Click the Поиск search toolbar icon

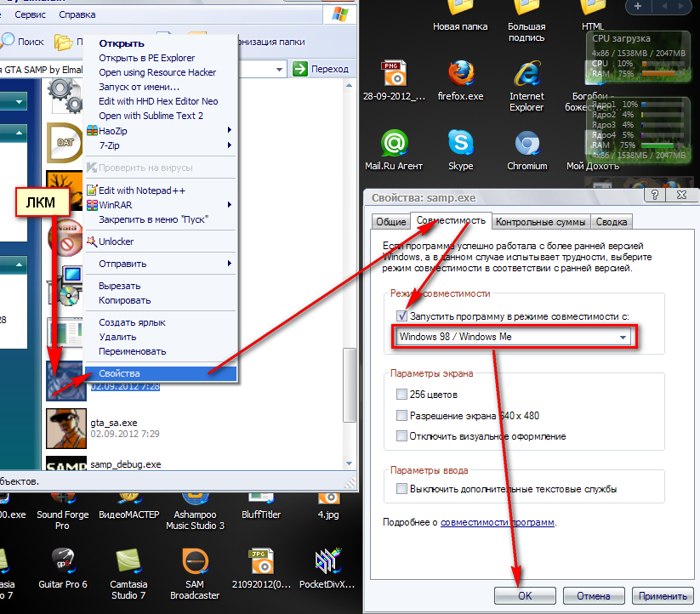point(8,41)
